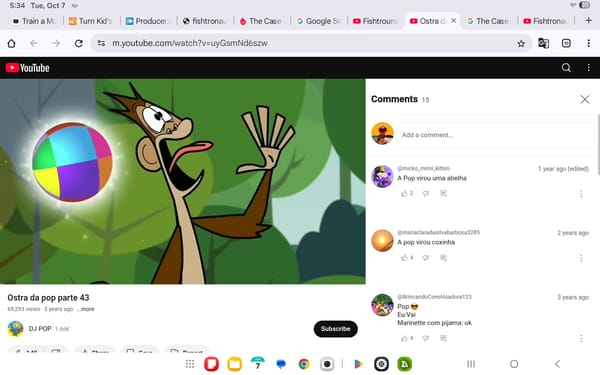This screenshot has height=375, width=600.
Task: Open Google Play Store
Action: (358, 364)
